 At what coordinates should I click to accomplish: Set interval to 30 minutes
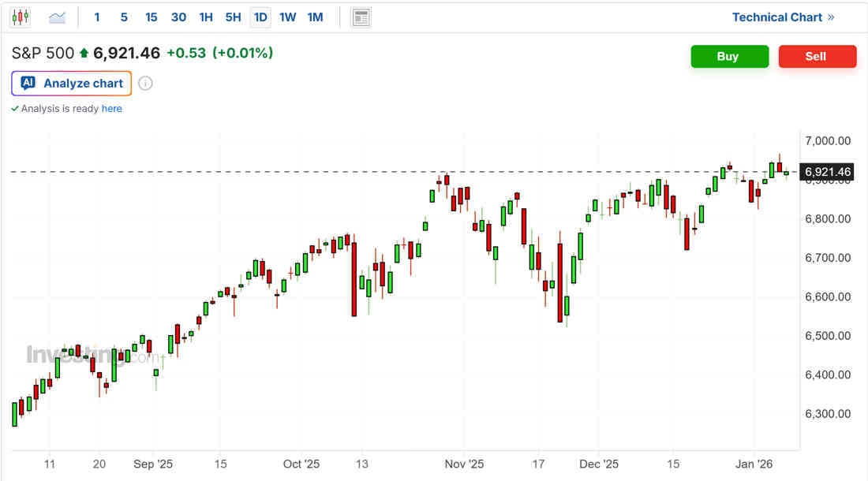[x=179, y=17]
